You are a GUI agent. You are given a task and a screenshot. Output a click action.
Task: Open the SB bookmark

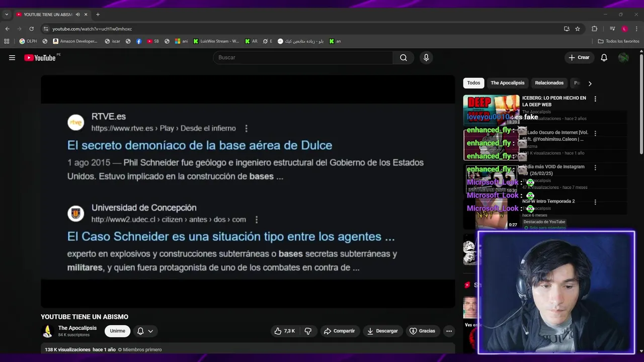point(153,41)
